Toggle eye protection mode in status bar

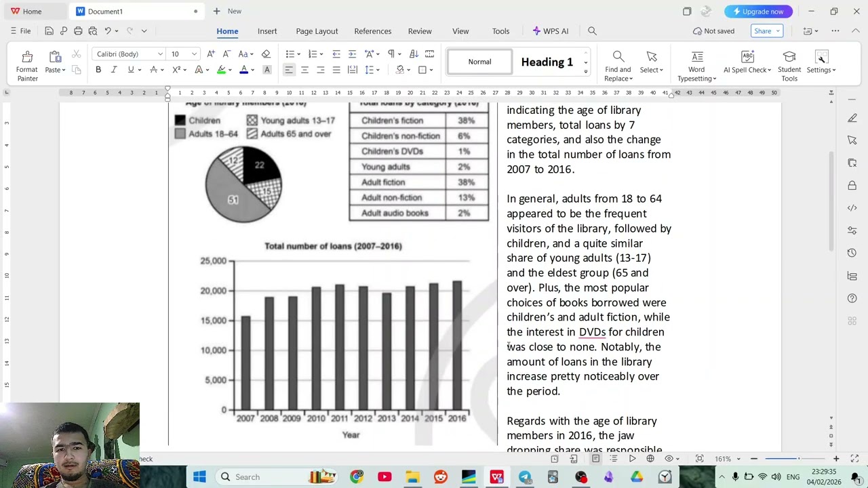[669, 459]
